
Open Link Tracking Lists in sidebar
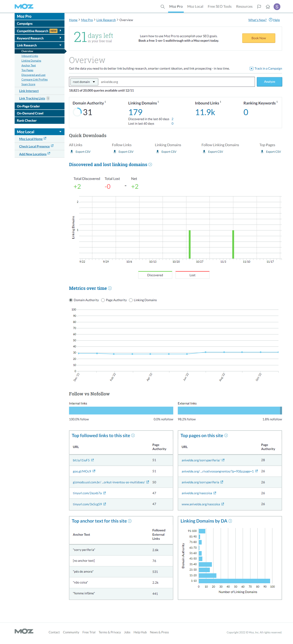[32, 98]
